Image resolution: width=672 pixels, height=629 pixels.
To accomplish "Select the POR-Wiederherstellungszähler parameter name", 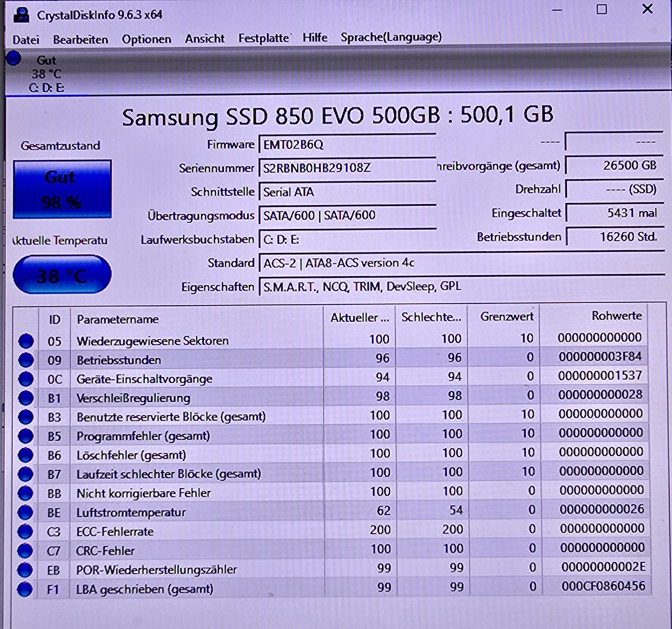I will (157, 570).
